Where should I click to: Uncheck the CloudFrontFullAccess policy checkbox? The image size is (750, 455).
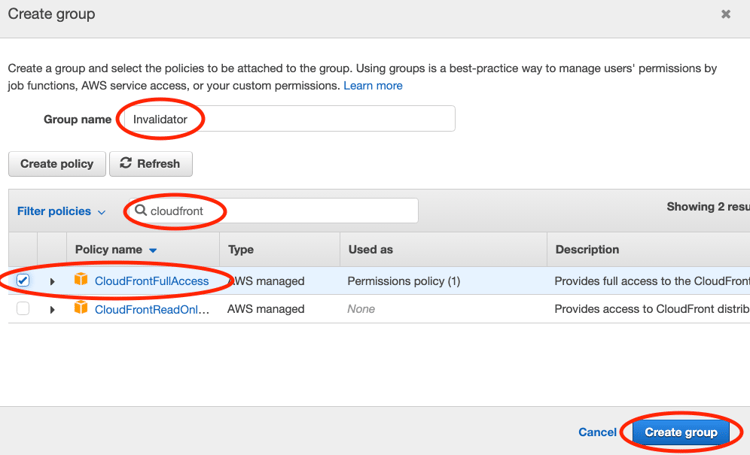23,280
